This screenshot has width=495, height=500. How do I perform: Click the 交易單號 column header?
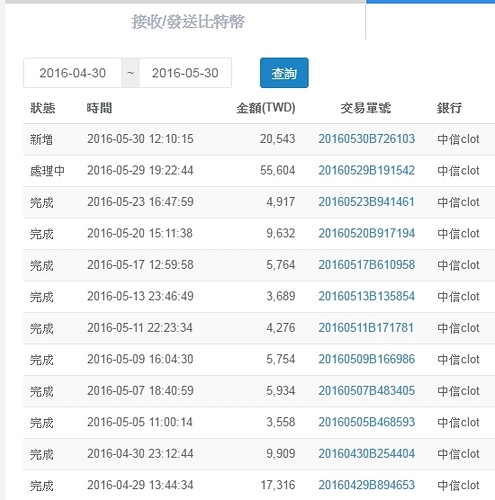pos(365,108)
